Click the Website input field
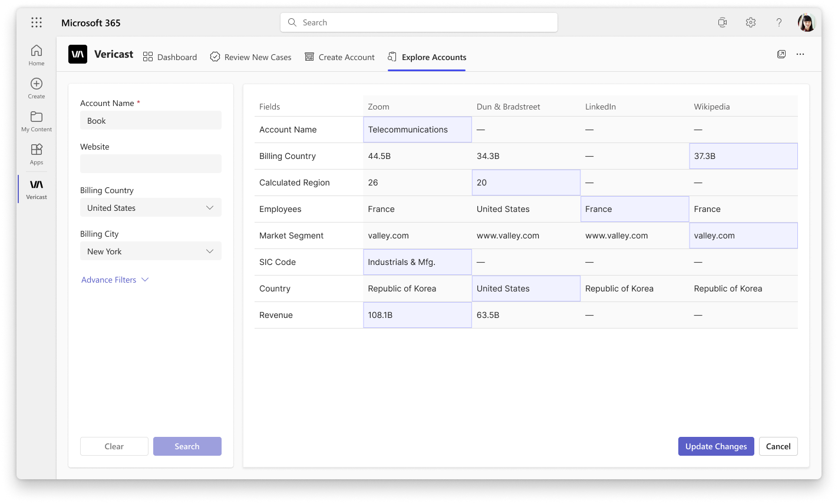838x504 pixels. [x=151, y=164]
